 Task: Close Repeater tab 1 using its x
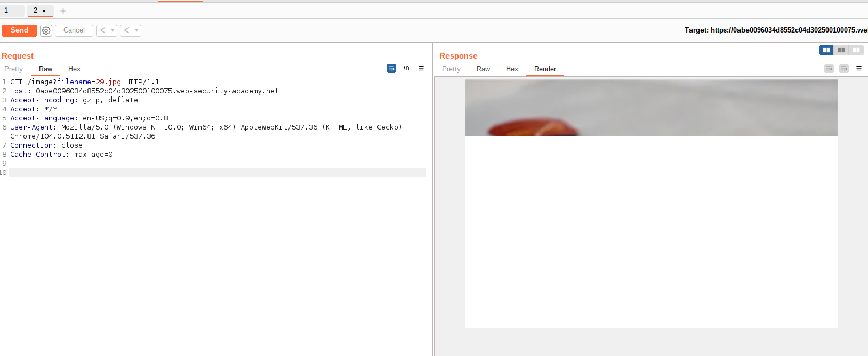pyautogui.click(x=15, y=11)
